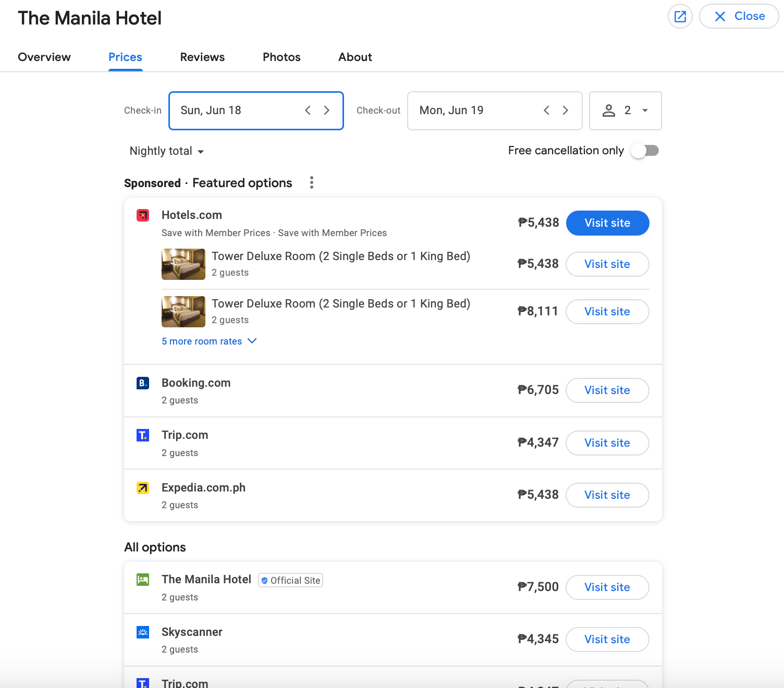Visit site for ₱5,438 Tower Deluxe Room
The width and height of the screenshot is (784, 688).
pos(607,264)
